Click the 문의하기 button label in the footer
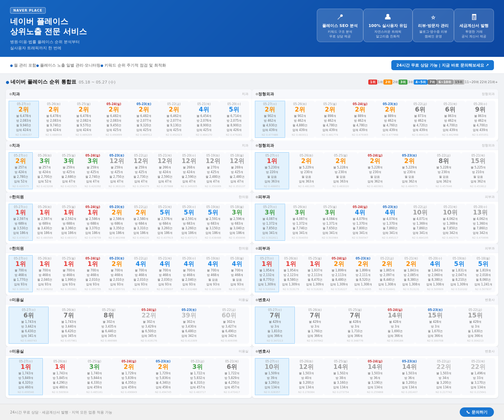 coord(479,412)
